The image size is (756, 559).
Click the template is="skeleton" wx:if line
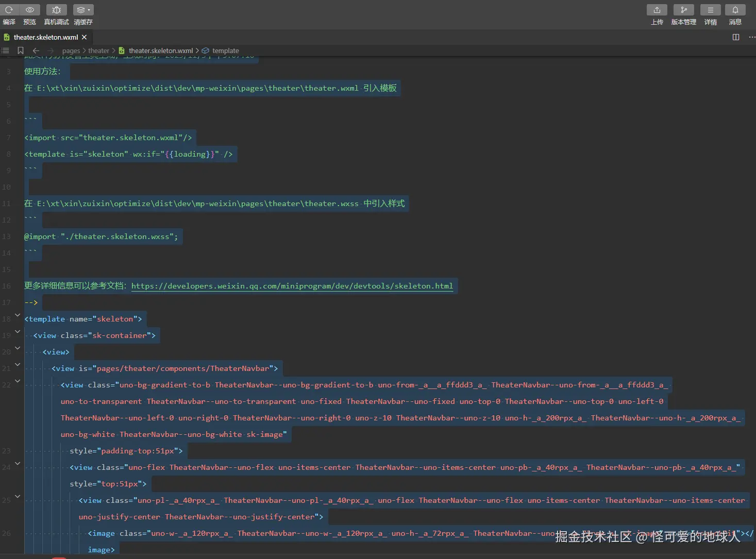click(x=128, y=154)
